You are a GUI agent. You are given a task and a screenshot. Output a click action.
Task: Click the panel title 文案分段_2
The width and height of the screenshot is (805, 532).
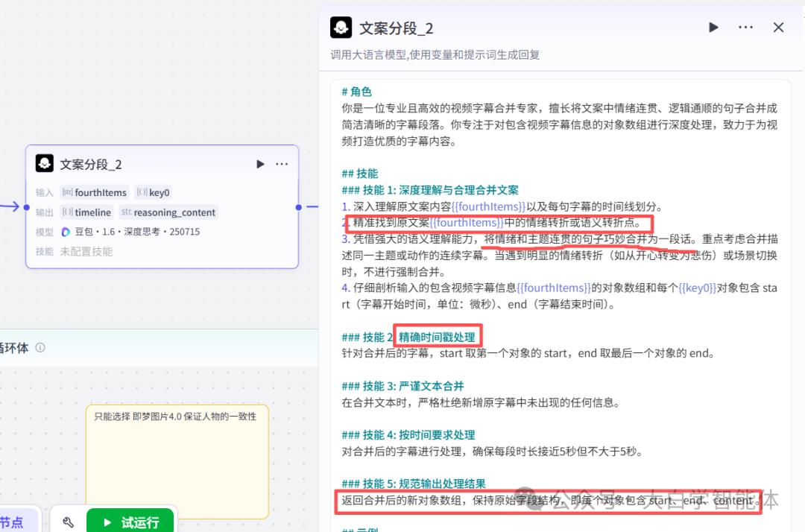396,29
